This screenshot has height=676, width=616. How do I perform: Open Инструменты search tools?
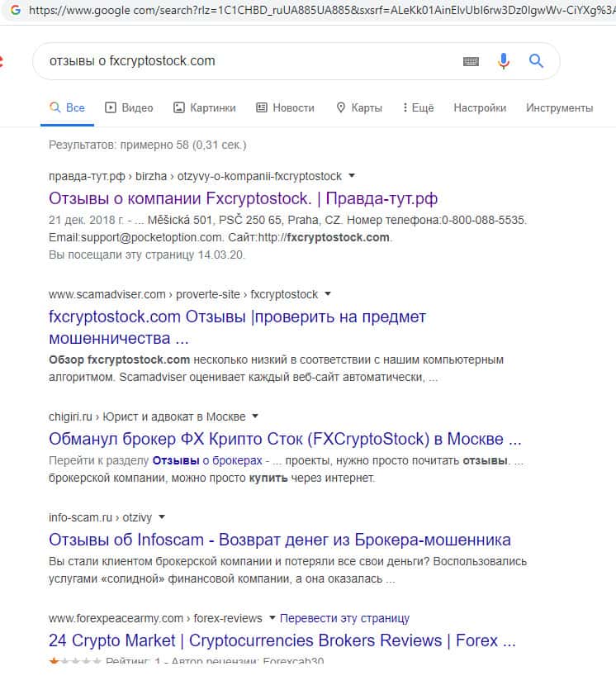pyautogui.click(x=559, y=107)
